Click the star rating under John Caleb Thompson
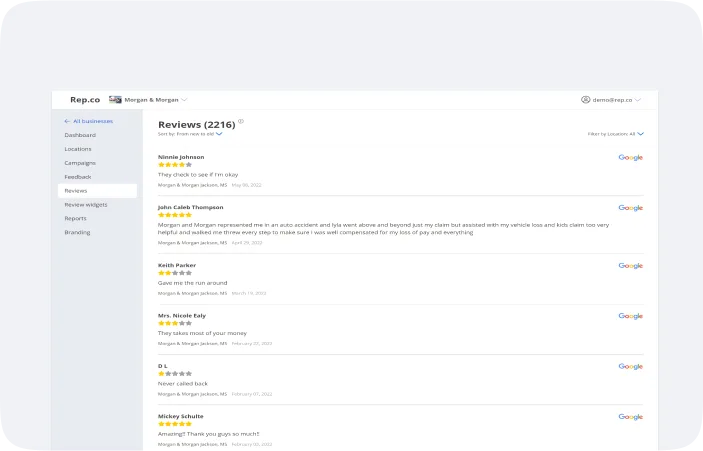The image size is (703, 451). [175, 215]
